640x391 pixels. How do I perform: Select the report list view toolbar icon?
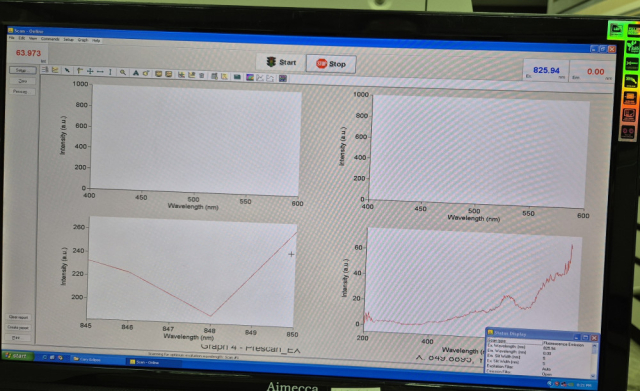tap(45, 70)
